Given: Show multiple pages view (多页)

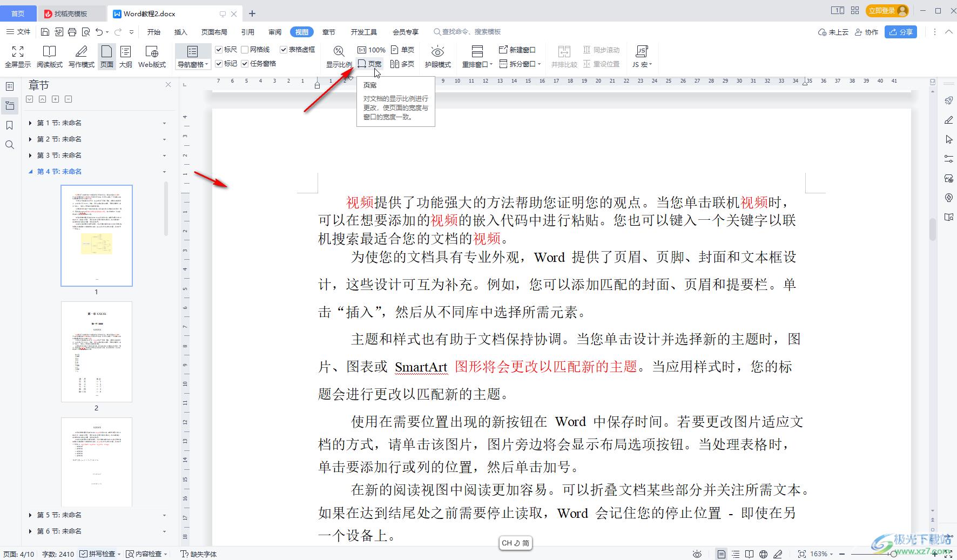Looking at the screenshot, I should coord(403,64).
